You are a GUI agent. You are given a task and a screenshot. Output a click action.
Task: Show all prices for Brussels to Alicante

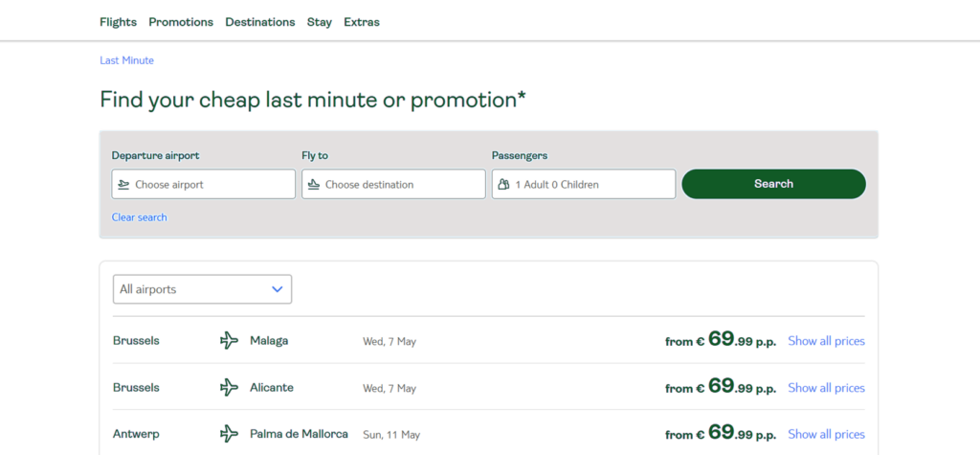click(x=826, y=388)
